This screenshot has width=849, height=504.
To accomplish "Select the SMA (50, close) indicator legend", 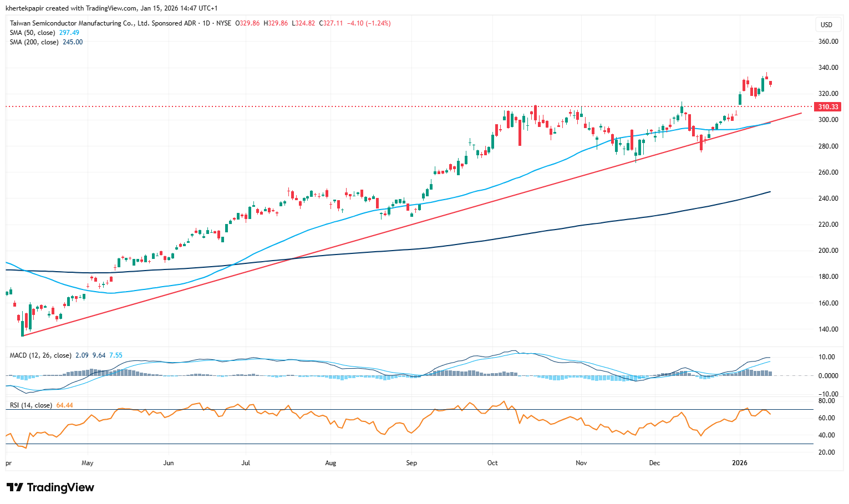I will [32, 33].
